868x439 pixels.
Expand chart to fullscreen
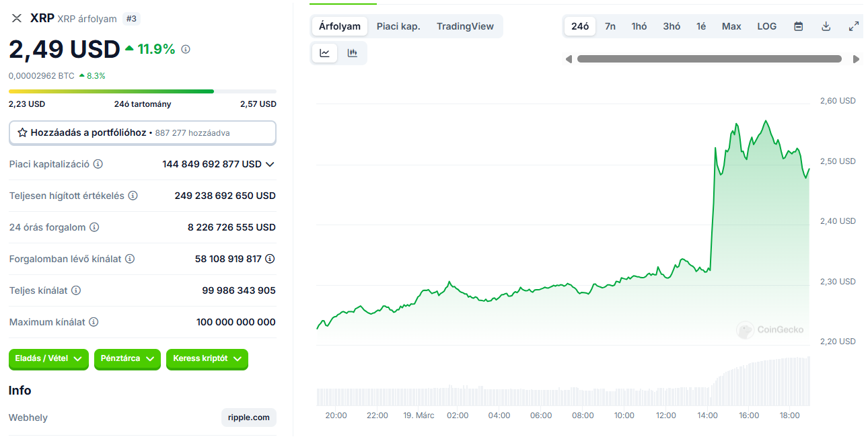click(854, 26)
